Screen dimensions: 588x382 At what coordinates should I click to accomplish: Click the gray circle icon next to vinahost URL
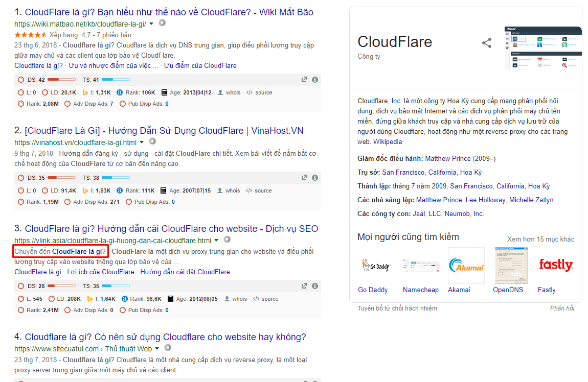[x=152, y=141]
